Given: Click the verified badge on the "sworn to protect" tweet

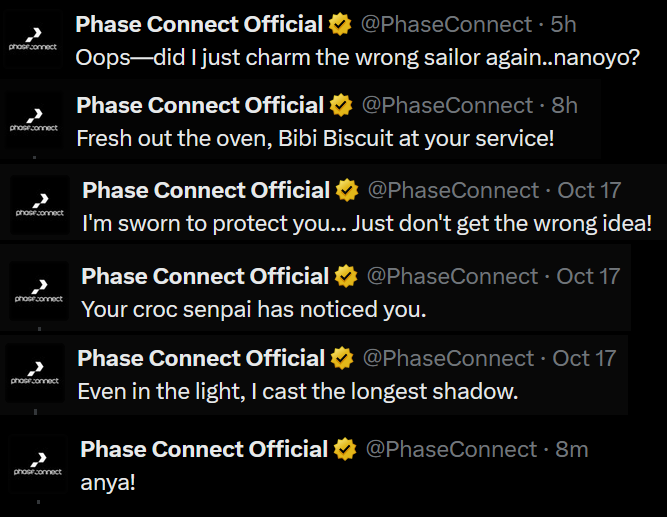Looking at the screenshot, I should pyautogui.click(x=348, y=190).
